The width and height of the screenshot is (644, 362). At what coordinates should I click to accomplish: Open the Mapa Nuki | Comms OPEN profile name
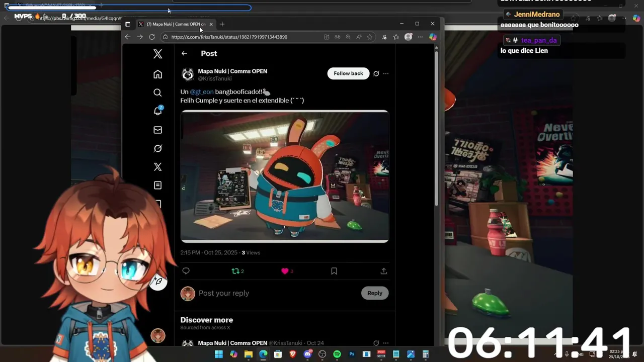(232, 71)
